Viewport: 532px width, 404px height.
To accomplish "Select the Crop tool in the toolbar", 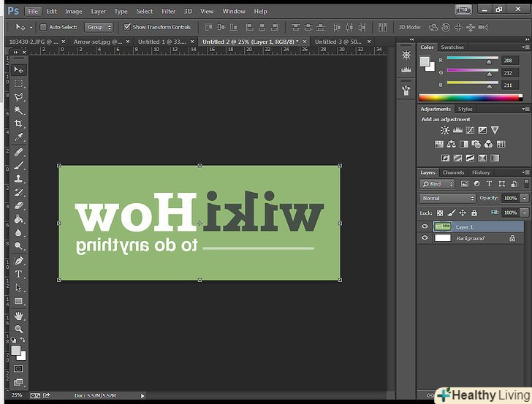I will pyautogui.click(x=19, y=124).
